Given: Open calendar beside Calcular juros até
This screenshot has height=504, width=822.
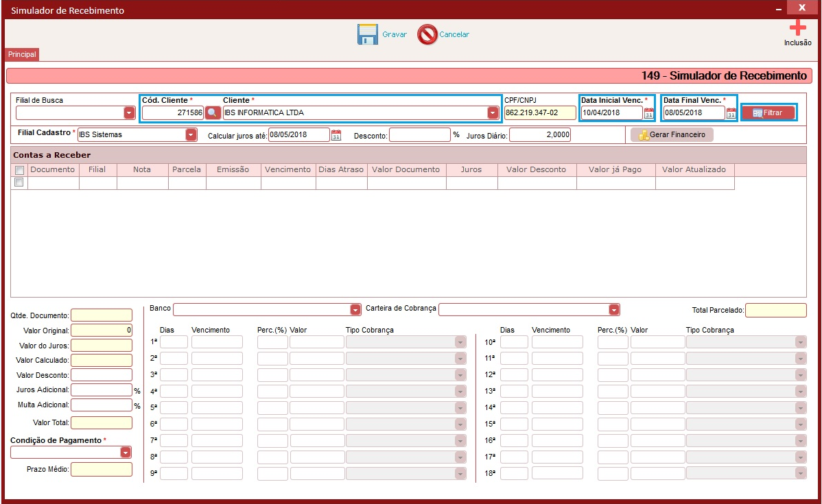Looking at the screenshot, I should (336, 135).
